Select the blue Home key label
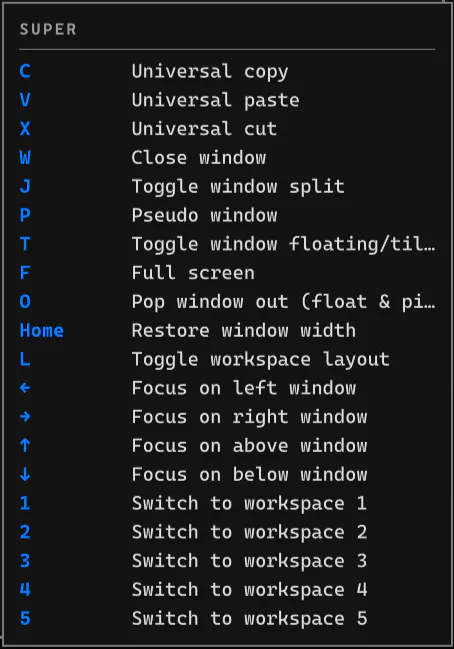Screen dimensions: 454x649 (42, 330)
